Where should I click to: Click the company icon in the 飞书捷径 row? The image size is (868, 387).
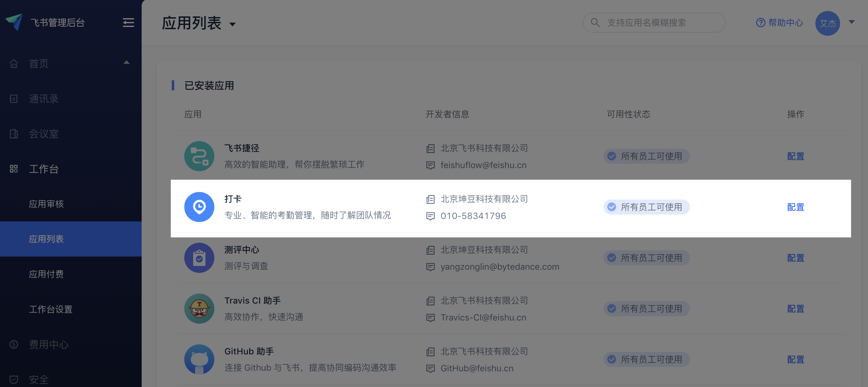pos(430,148)
